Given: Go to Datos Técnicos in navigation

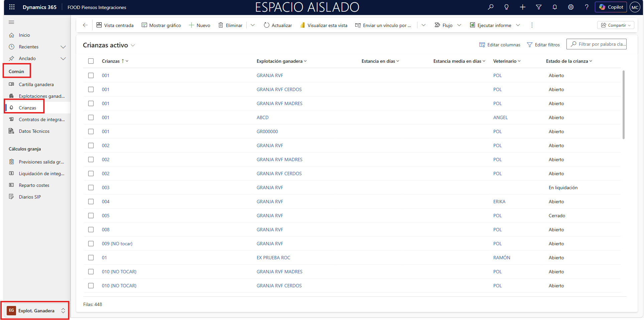Looking at the screenshot, I should tap(34, 131).
